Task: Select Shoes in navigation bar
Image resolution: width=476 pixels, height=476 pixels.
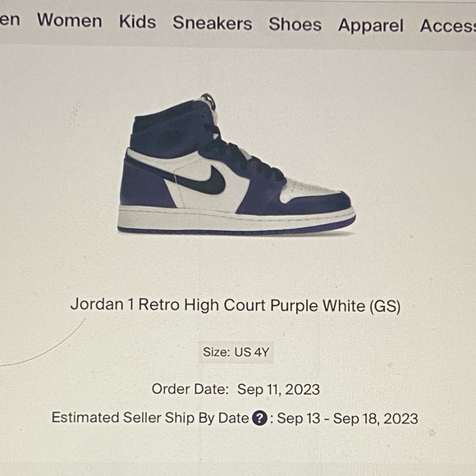Action: (295, 25)
